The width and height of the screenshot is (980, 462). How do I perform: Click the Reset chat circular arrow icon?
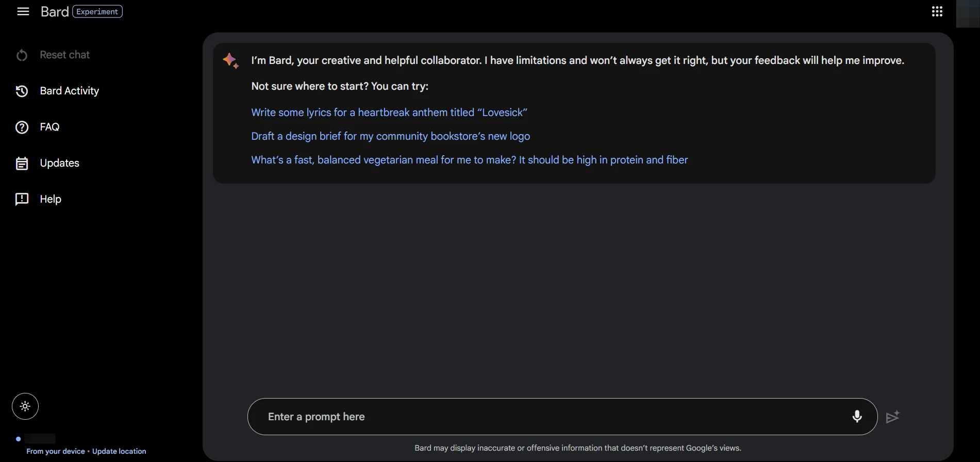[22, 55]
